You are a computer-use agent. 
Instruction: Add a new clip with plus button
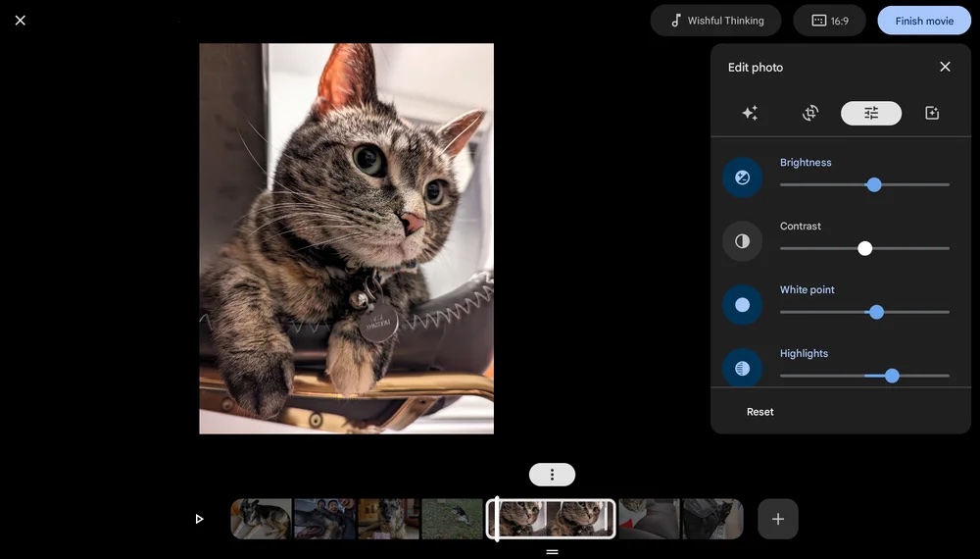[778, 519]
